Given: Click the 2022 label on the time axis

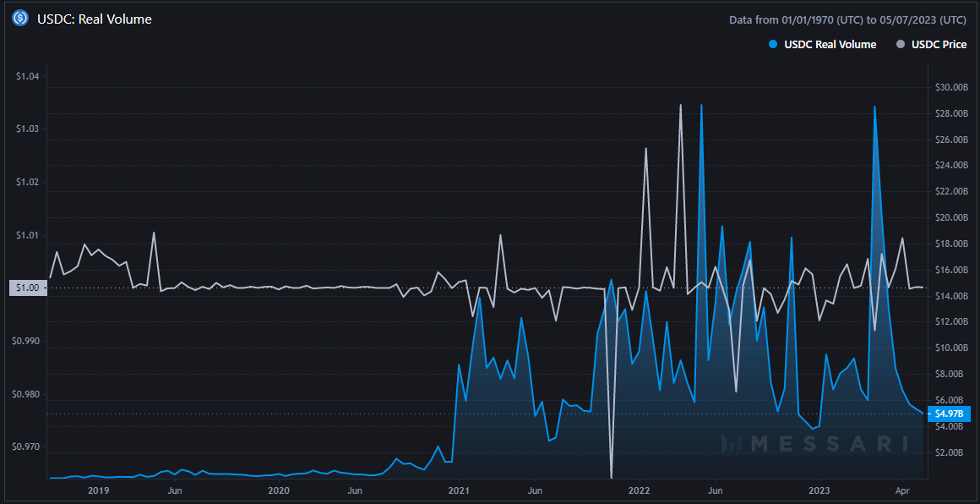Looking at the screenshot, I should tap(640, 490).
